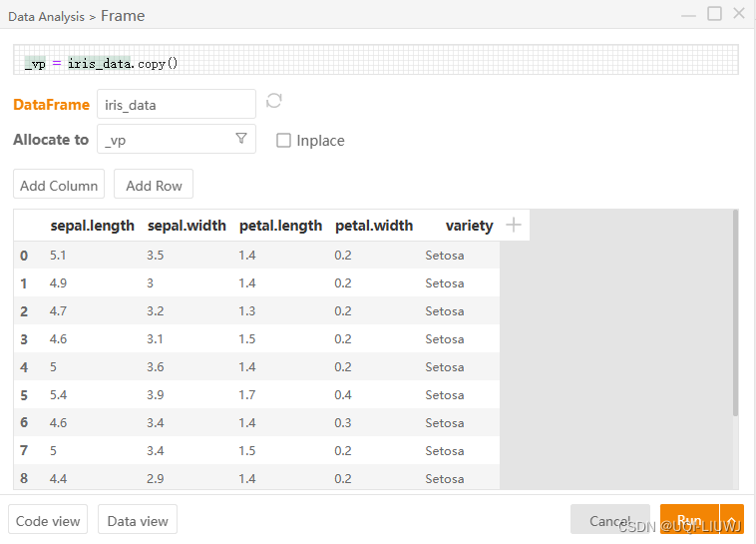Run the frame code
756x544 pixels.
coord(689,520)
